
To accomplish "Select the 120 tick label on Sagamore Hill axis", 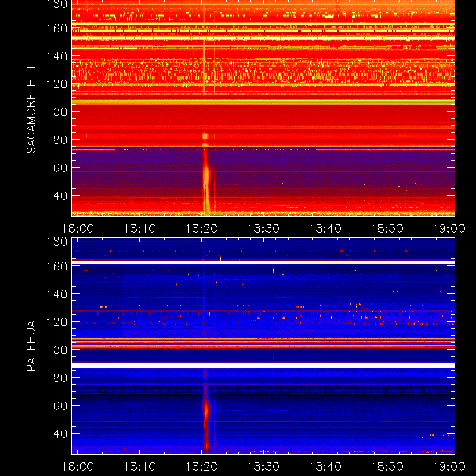I will (x=57, y=84).
